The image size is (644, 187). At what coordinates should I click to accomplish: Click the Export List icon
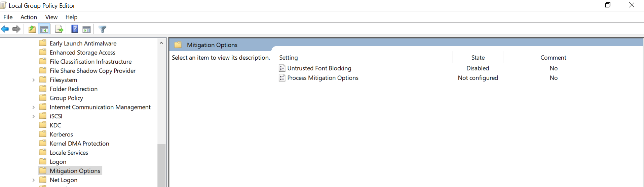pos(59,29)
